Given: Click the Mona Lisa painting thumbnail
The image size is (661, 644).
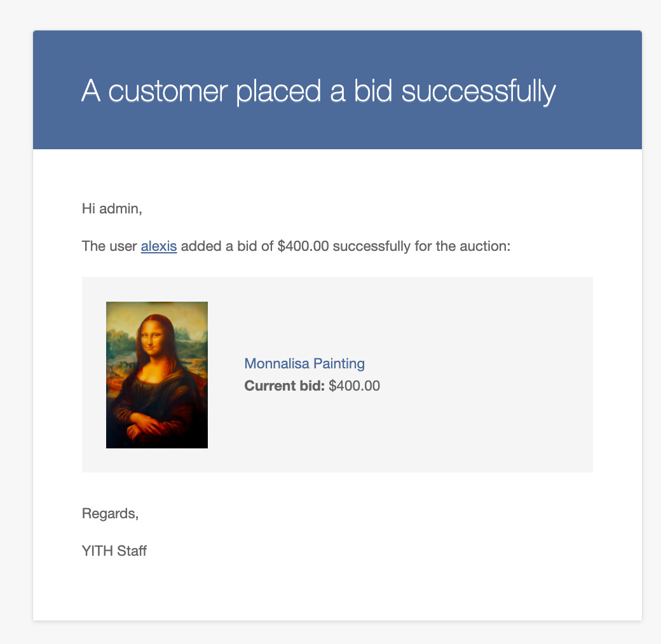Looking at the screenshot, I should click(157, 375).
